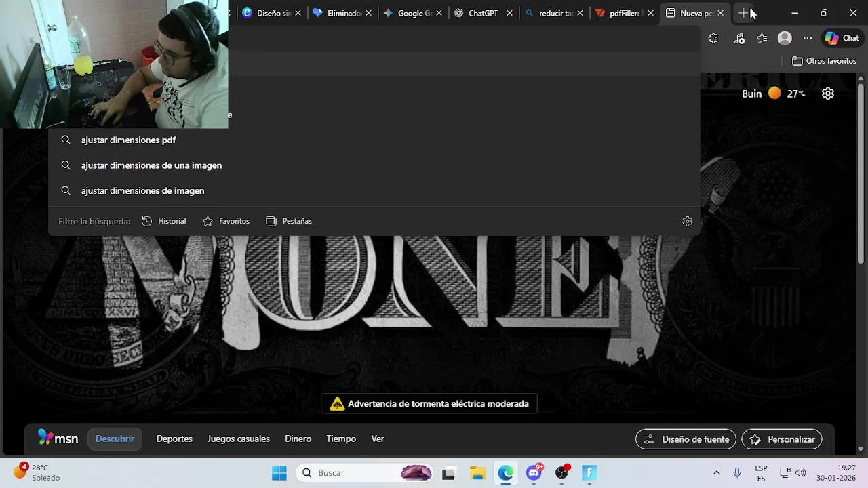This screenshot has width=868, height=488.
Task: Open Diseño de fuente options
Action: tap(686, 439)
